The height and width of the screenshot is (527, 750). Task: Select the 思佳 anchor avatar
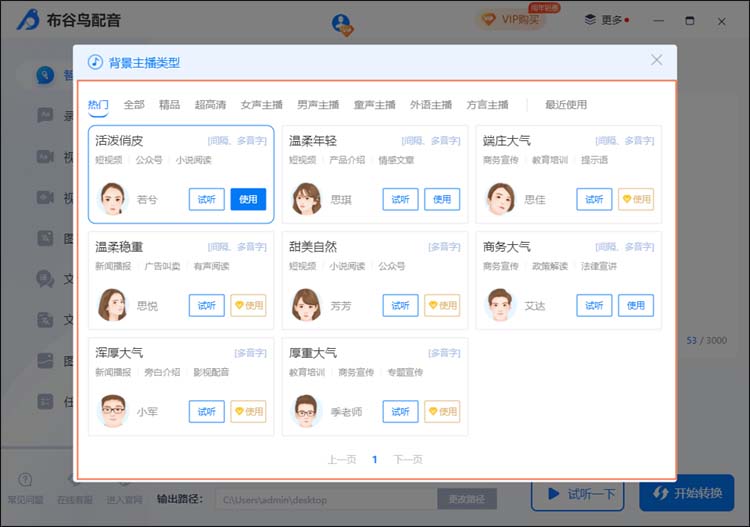coord(501,199)
